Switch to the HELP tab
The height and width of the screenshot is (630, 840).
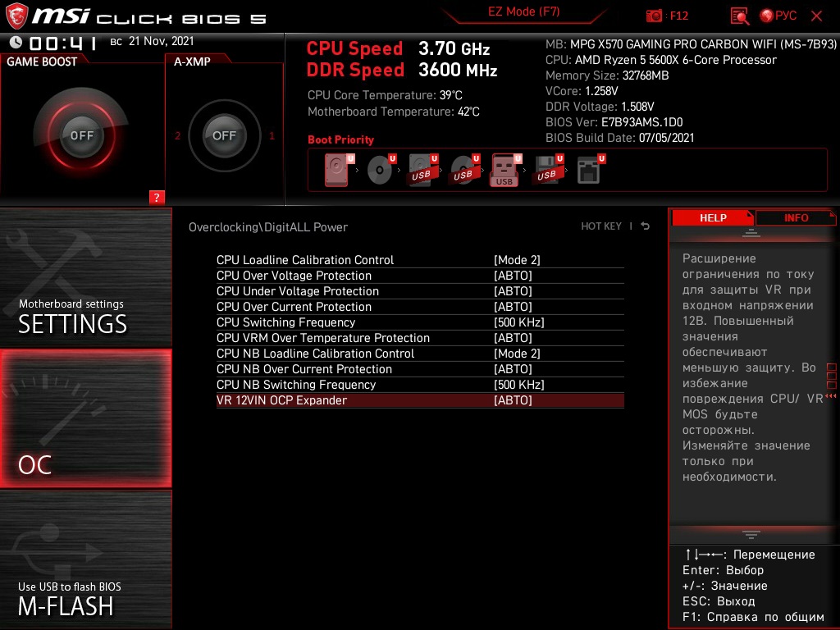pos(713,217)
